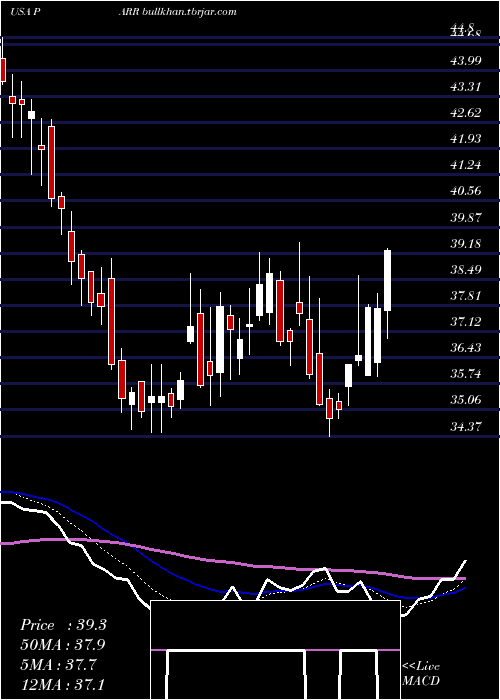Click the 41.24 price axis label

(466, 165)
